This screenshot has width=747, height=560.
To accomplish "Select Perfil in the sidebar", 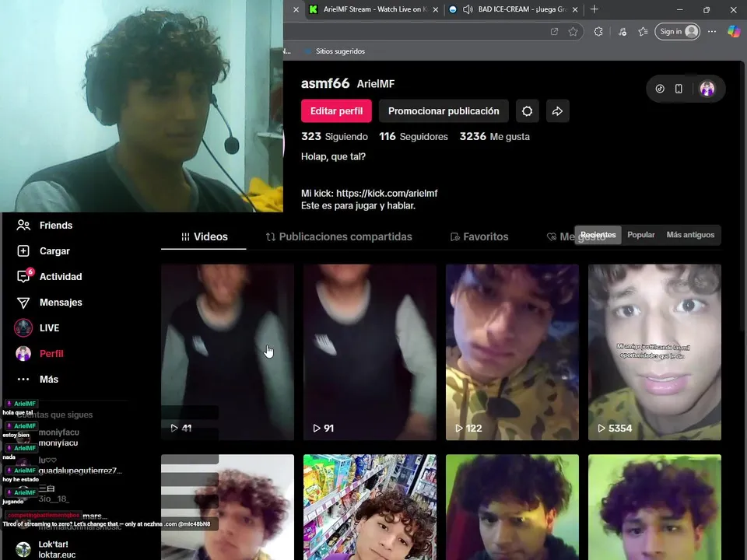I will [40, 354].
